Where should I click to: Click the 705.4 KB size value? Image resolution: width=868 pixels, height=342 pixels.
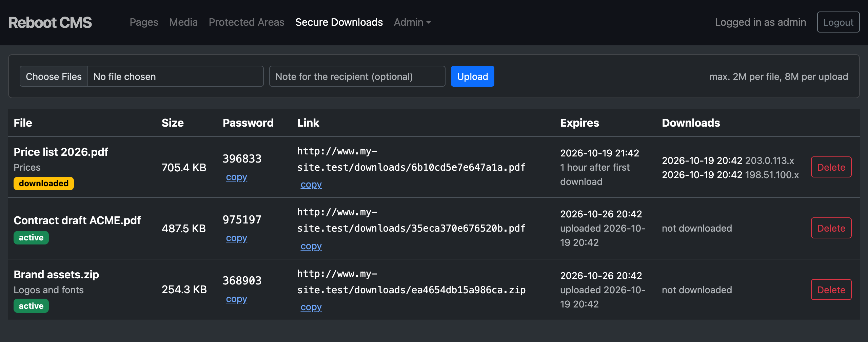pos(184,167)
